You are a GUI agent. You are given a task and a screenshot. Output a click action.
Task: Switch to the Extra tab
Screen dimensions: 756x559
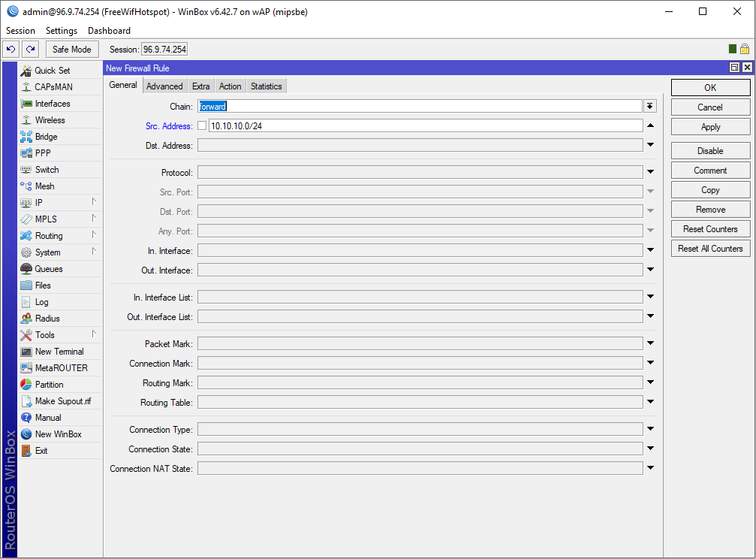click(x=201, y=86)
